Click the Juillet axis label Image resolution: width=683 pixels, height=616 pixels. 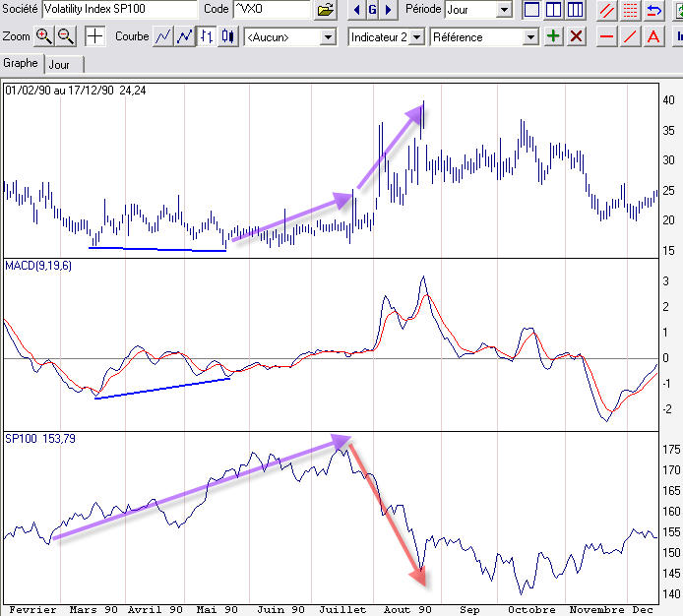[x=342, y=609]
